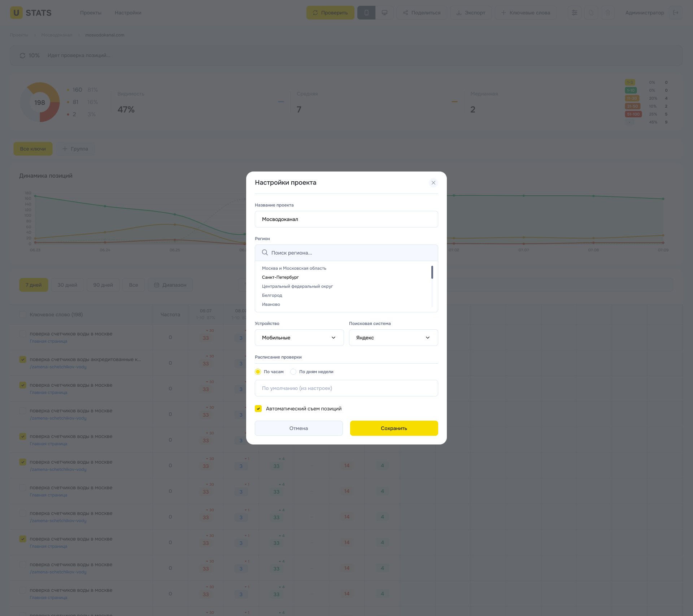
Task: Click the По умолчанию schedule field
Action: coord(346,388)
